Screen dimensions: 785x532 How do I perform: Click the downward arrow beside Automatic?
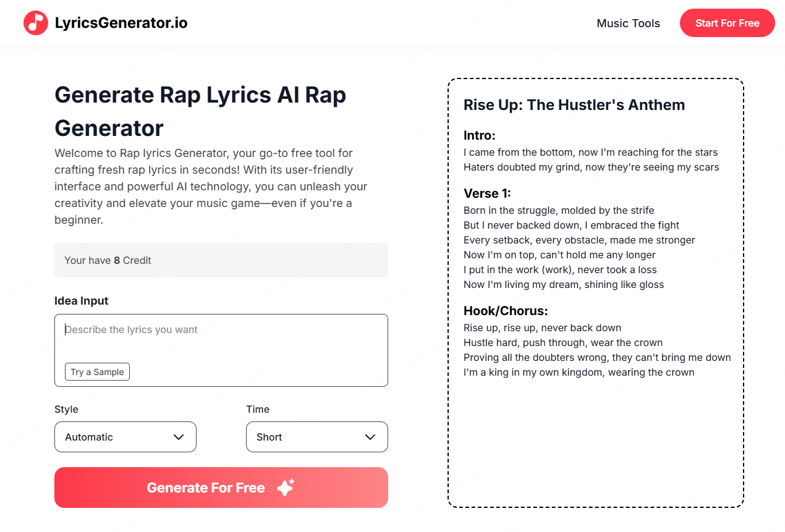(x=179, y=437)
